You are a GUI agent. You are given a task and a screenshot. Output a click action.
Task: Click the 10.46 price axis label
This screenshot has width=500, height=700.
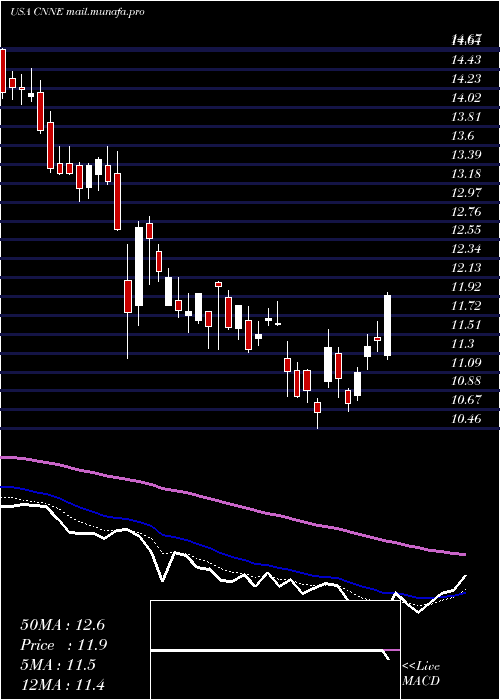466,419
